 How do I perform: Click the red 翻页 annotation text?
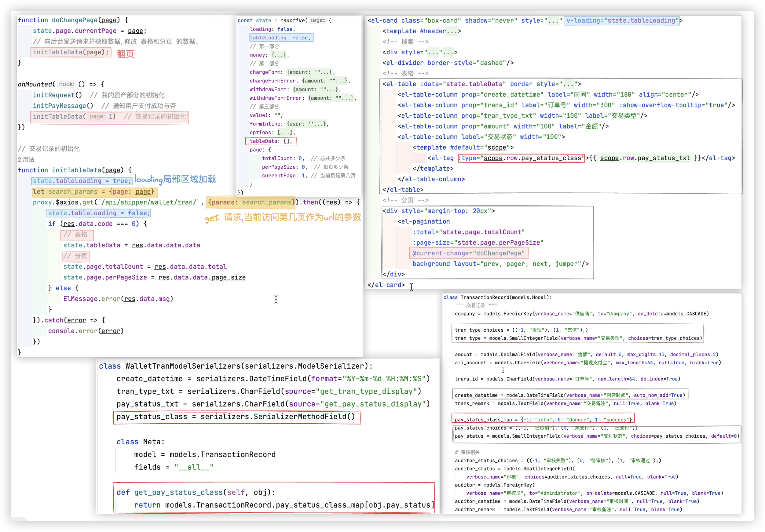(x=125, y=54)
